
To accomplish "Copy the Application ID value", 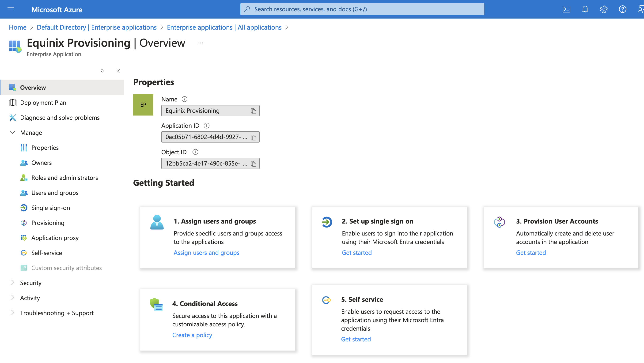I will point(253,137).
